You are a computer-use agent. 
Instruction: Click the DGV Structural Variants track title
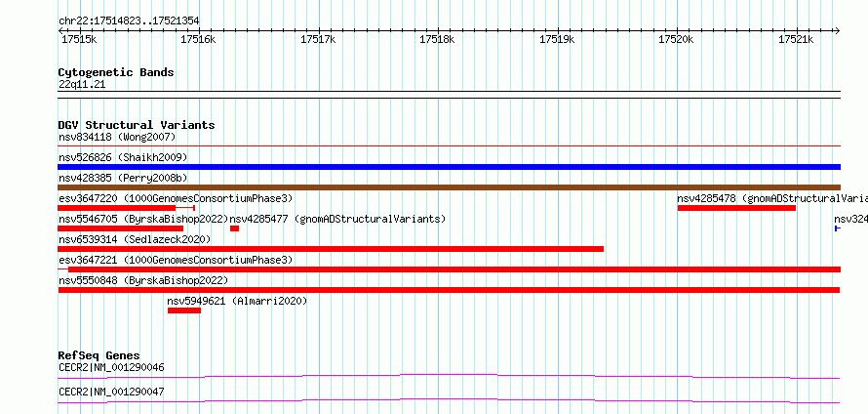[x=137, y=125]
